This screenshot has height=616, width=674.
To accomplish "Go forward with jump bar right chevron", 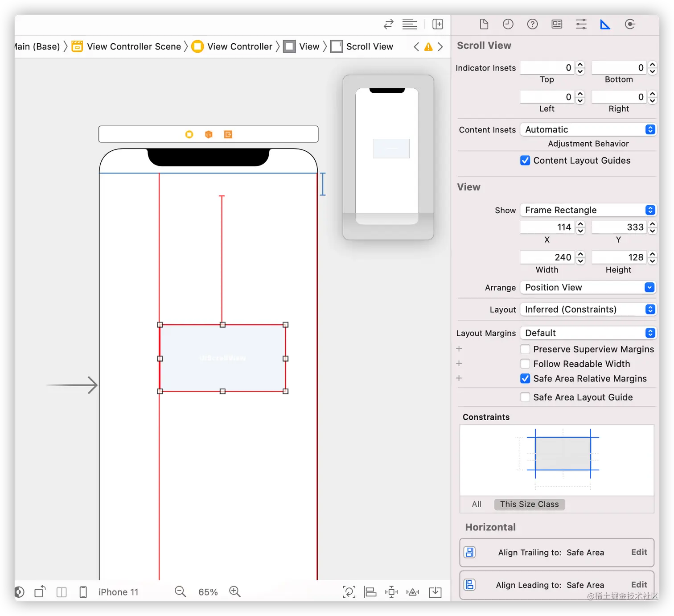I will pos(440,47).
